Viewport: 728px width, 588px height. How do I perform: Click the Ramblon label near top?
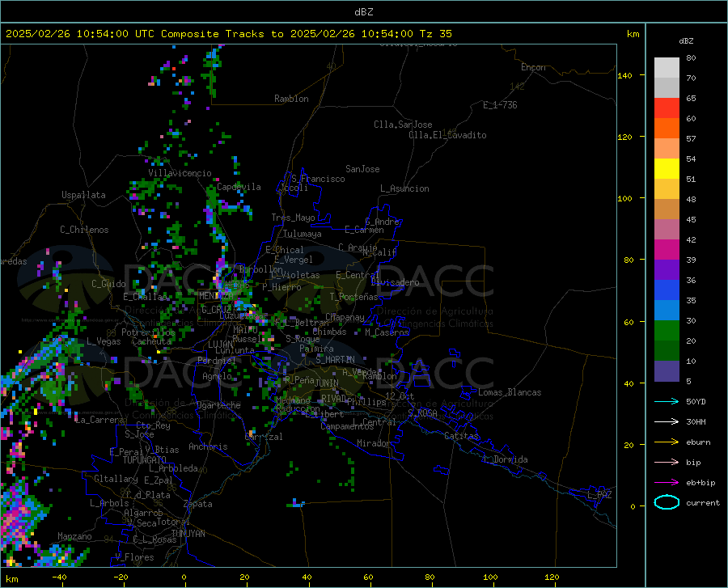[291, 99]
